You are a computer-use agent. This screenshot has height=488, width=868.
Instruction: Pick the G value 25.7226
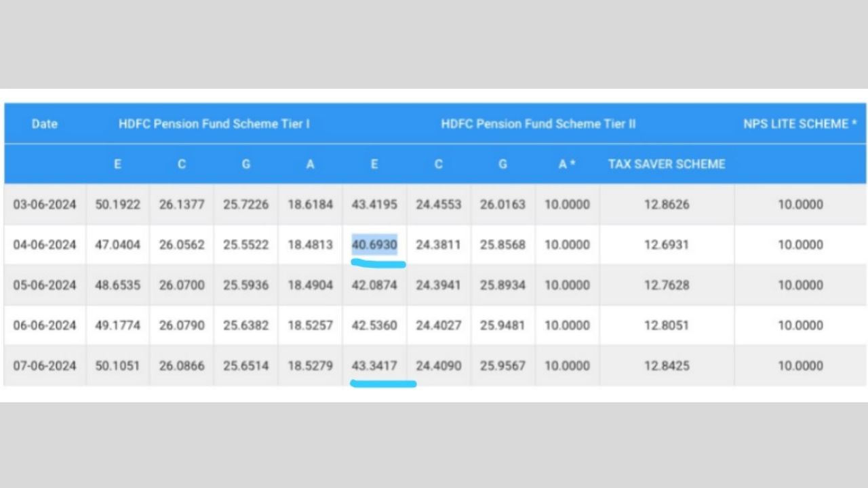pyautogui.click(x=245, y=205)
